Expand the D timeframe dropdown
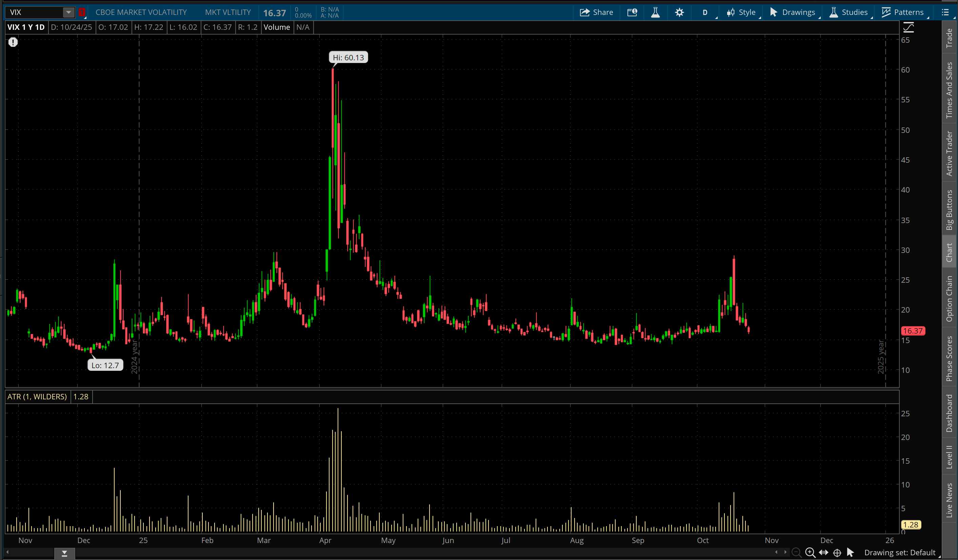This screenshot has height=560, width=958. (x=705, y=13)
